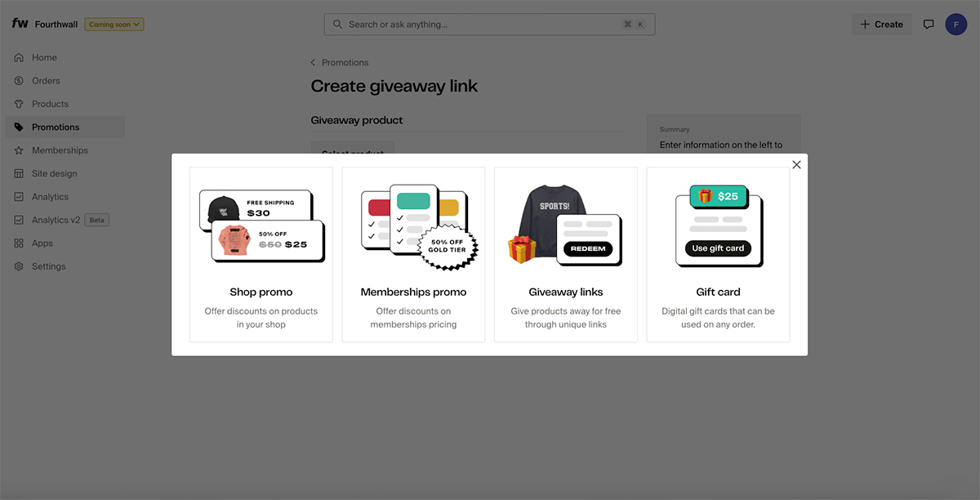980x500 pixels.
Task: Click the Apps grid icon
Action: click(x=19, y=243)
